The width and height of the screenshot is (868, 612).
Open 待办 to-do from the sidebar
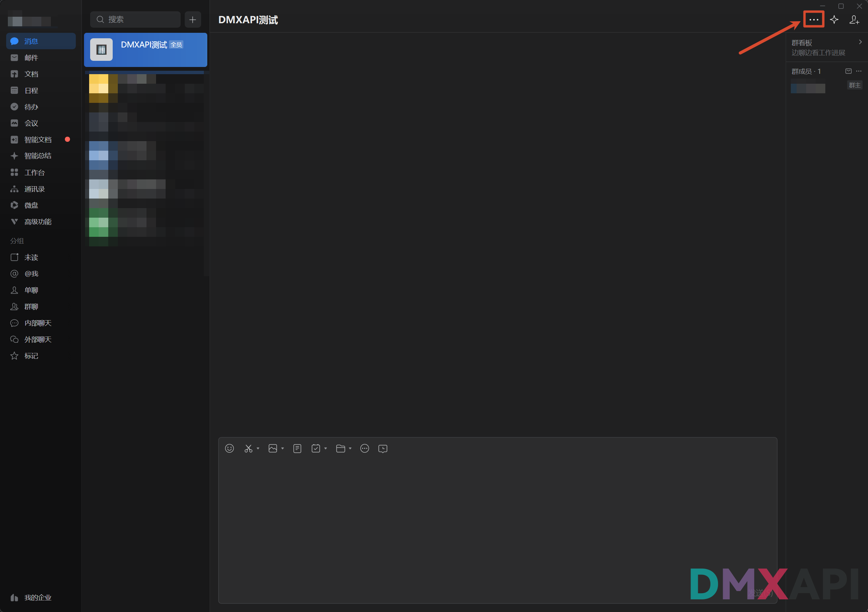(x=41, y=107)
